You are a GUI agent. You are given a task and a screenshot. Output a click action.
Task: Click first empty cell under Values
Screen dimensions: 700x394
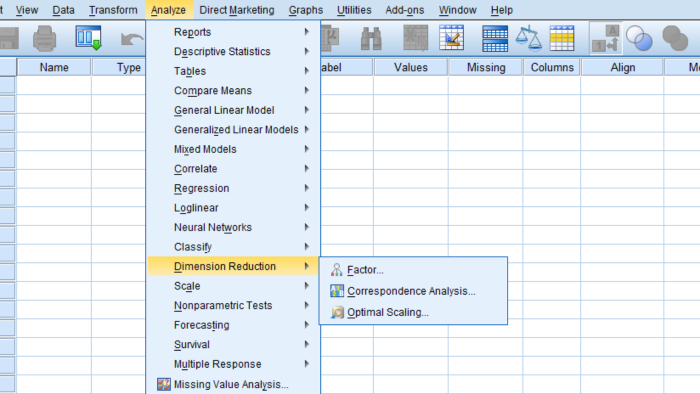(411, 85)
